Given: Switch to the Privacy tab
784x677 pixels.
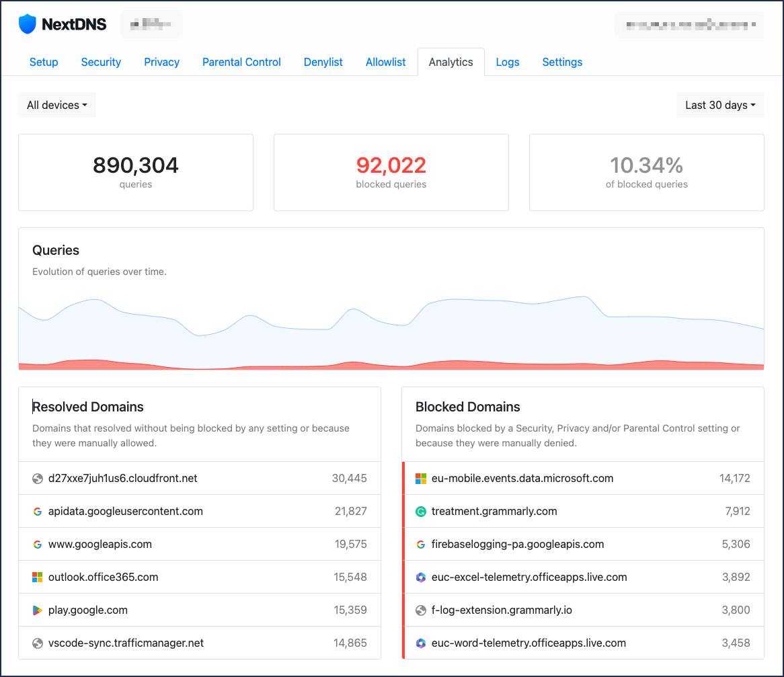Looking at the screenshot, I should click(161, 62).
